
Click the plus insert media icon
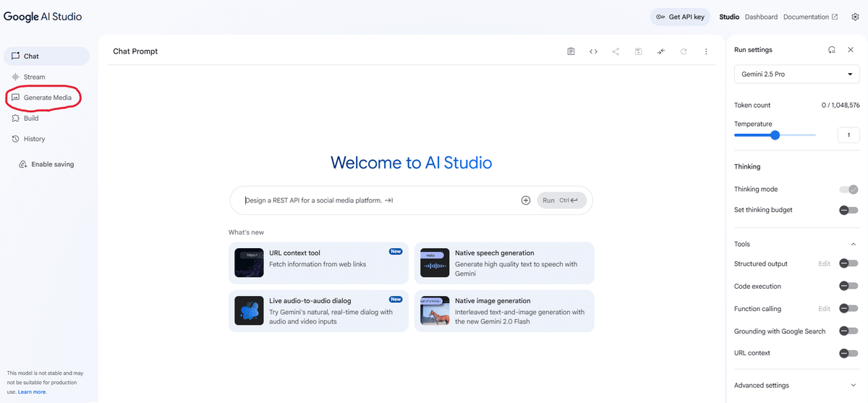(x=526, y=200)
